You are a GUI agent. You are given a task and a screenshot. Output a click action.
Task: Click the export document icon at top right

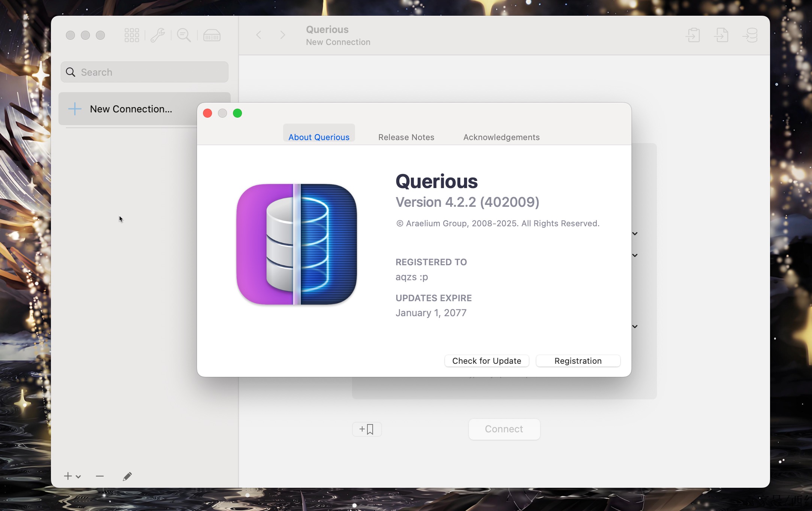click(x=721, y=35)
